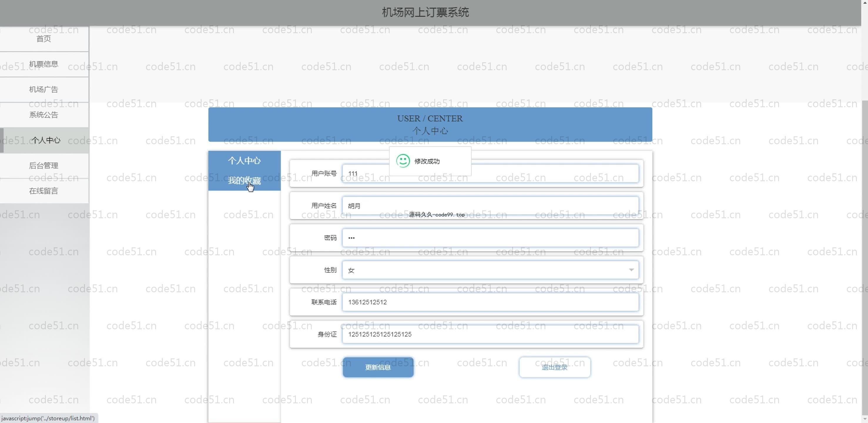Click the 退出登录 button
Screen dimensions: 868x423
555,367
